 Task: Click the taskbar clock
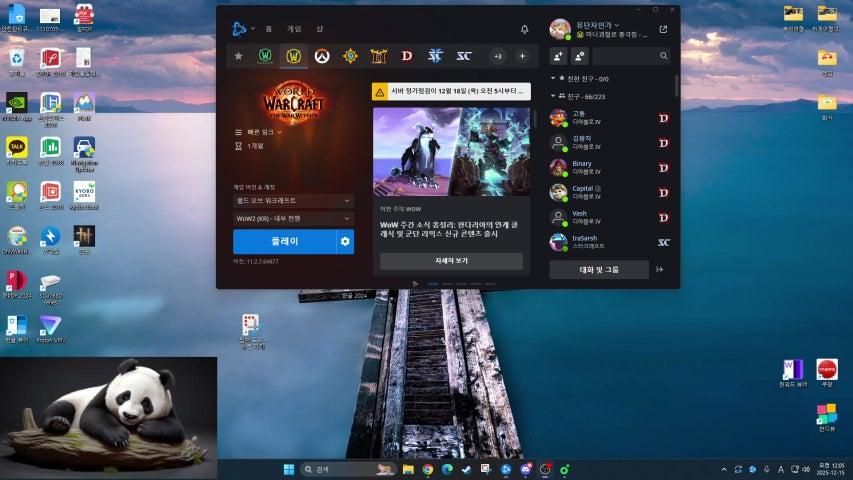pyautogui.click(x=832, y=469)
